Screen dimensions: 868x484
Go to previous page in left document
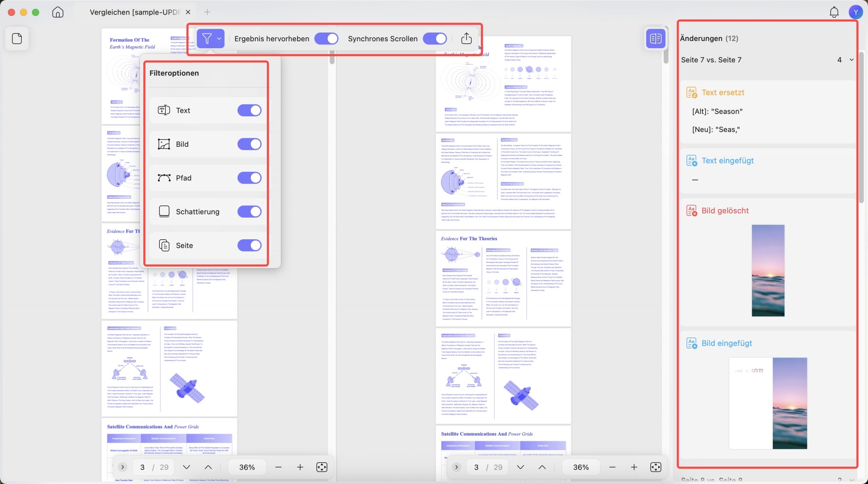(x=208, y=467)
